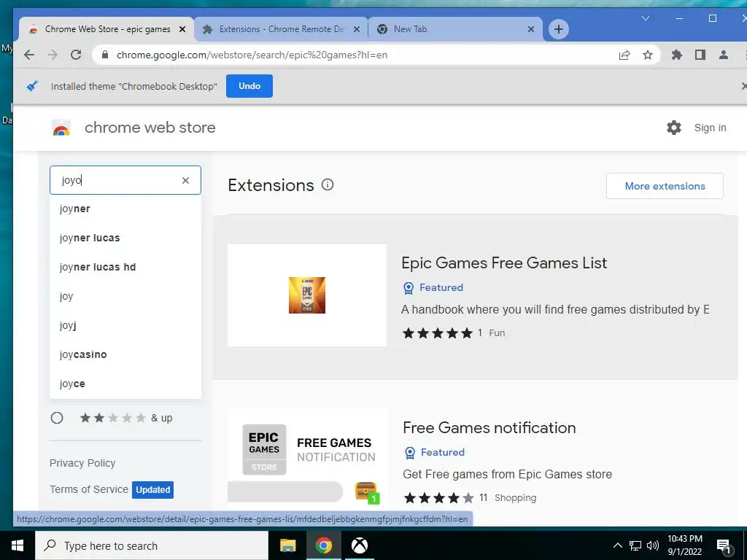Screen dimensions: 747x560
Task: Open the Xbox app from the taskbar
Action: pyautogui.click(x=360, y=545)
